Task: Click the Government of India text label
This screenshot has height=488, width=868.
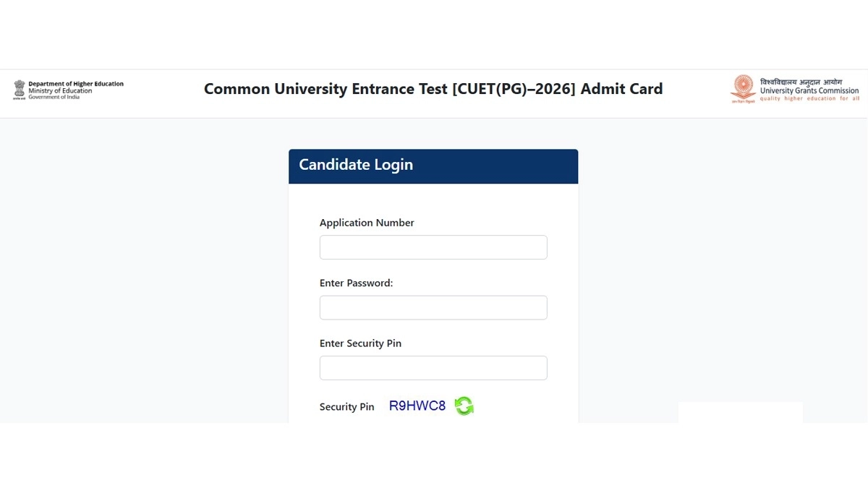Action: (x=54, y=97)
